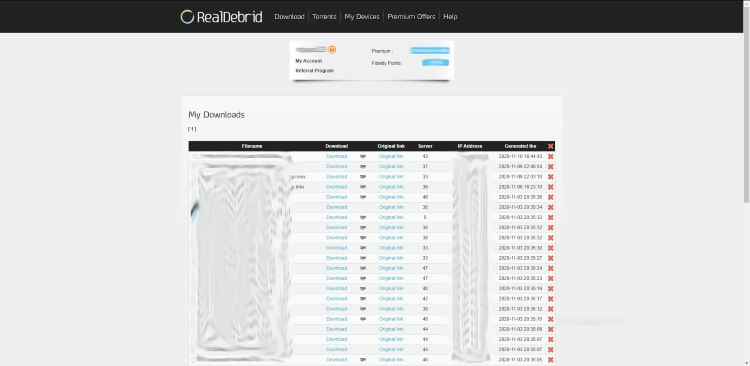
Task: Click server number 37 cell
Action: click(x=425, y=166)
